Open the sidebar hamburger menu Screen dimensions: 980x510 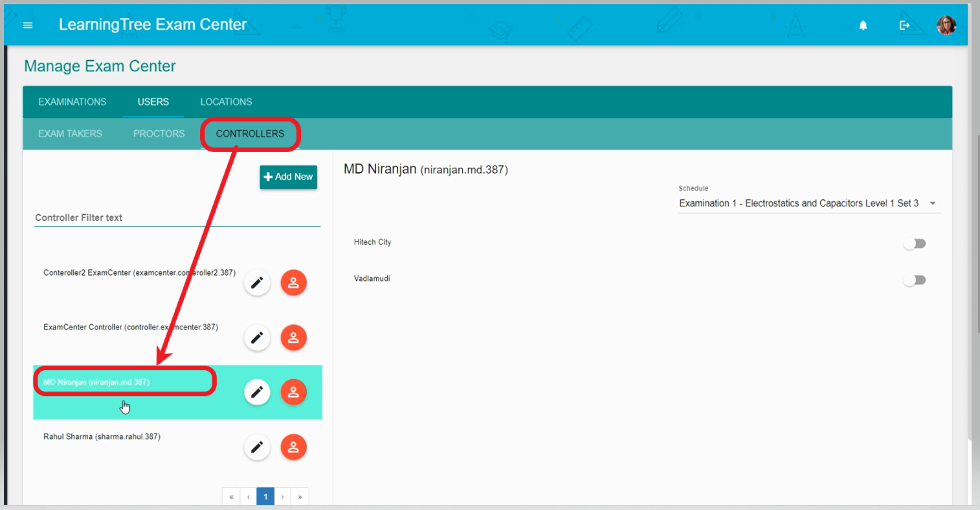pyautogui.click(x=27, y=25)
